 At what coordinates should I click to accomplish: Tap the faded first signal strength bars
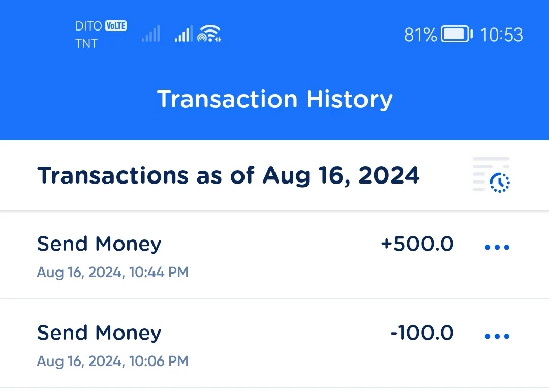150,33
